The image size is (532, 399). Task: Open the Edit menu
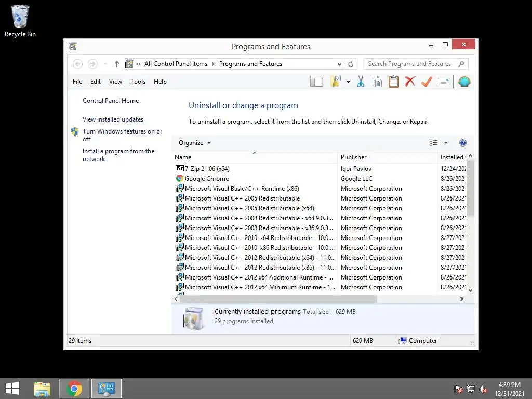(x=96, y=82)
